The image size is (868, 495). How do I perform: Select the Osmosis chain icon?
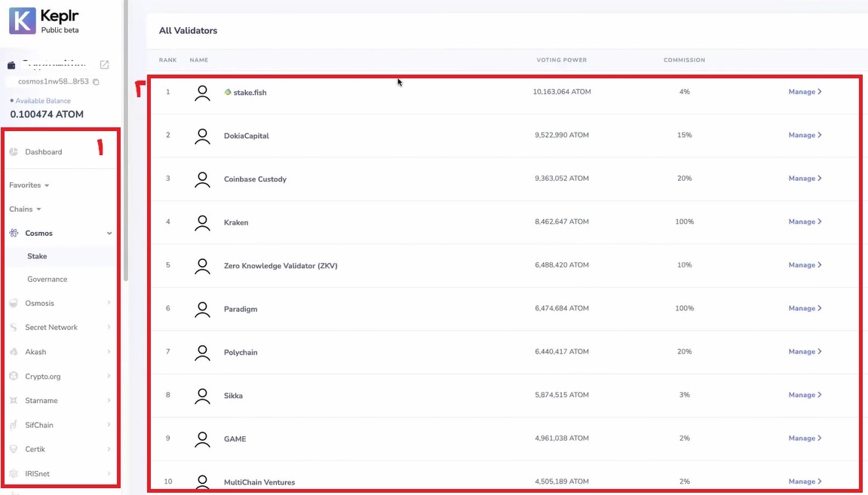(14, 303)
